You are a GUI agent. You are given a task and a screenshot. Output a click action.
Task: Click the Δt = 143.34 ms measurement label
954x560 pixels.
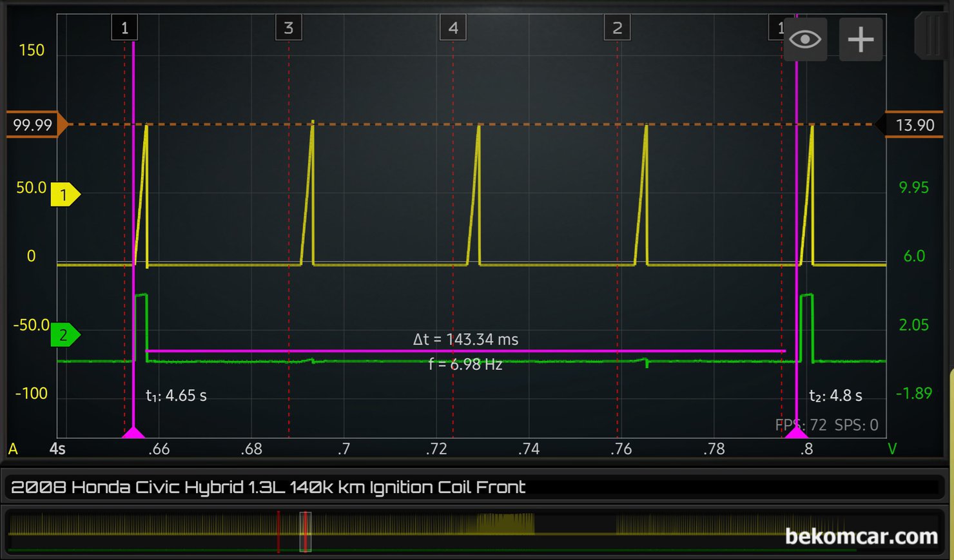(x=465, y=340)
